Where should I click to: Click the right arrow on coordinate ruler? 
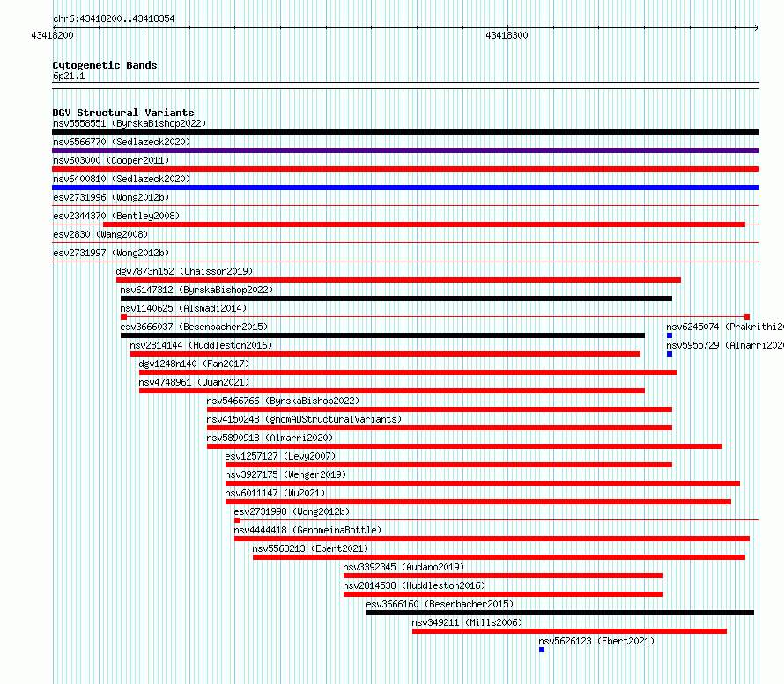click(757, 27)
